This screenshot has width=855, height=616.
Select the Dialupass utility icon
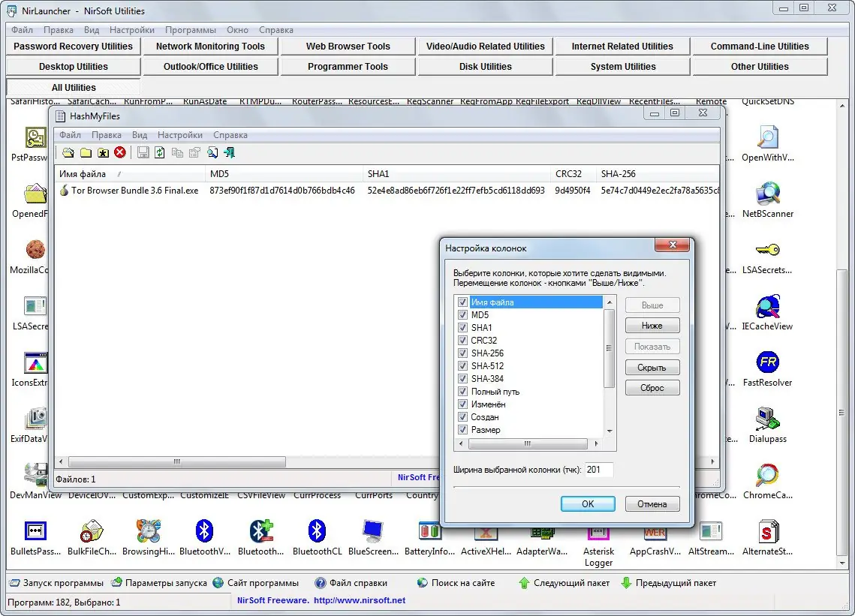[x=767, y=419]
